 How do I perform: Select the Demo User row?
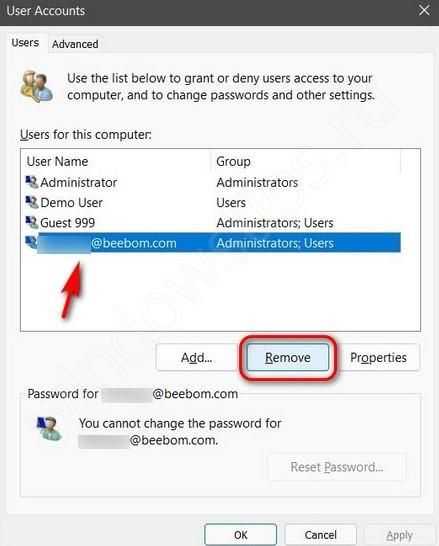[213, 202]
